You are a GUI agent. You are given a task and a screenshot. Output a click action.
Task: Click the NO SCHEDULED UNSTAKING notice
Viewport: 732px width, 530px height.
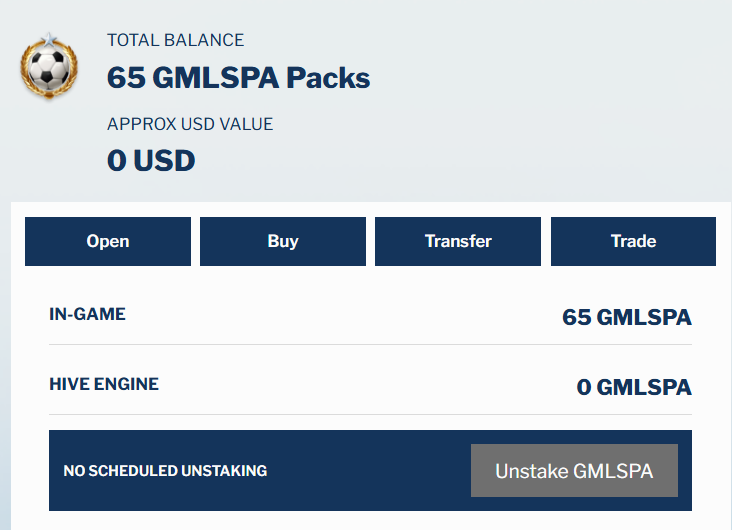tap(165, 471)
